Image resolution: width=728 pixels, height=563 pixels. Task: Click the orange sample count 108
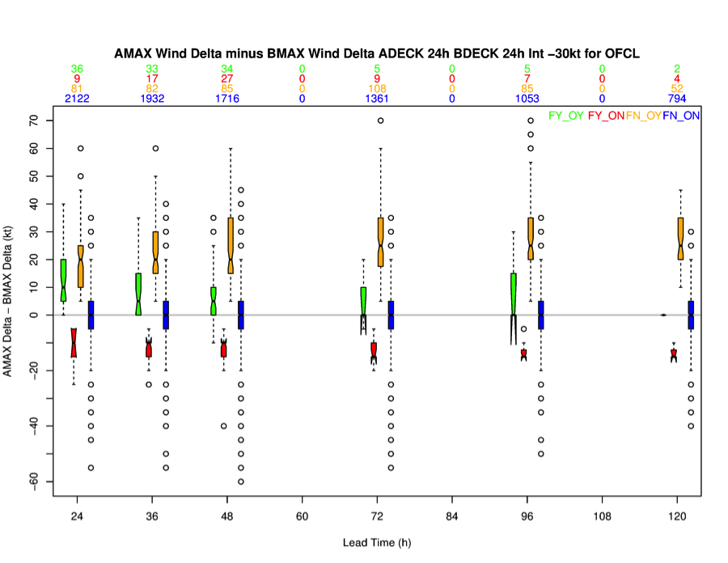pos(377,88)
